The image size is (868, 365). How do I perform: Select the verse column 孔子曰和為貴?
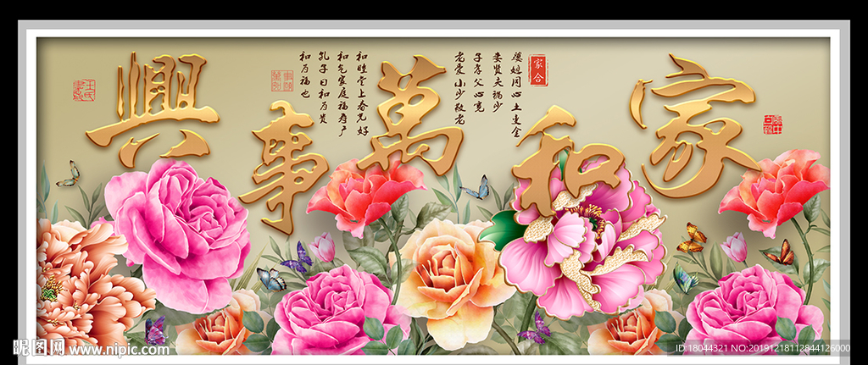[x=325, y=88]
